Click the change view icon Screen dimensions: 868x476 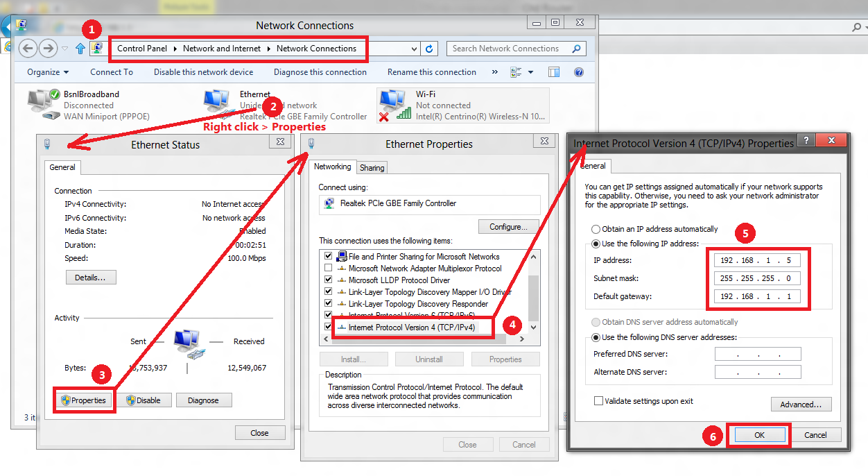click(x=516, y=72)
